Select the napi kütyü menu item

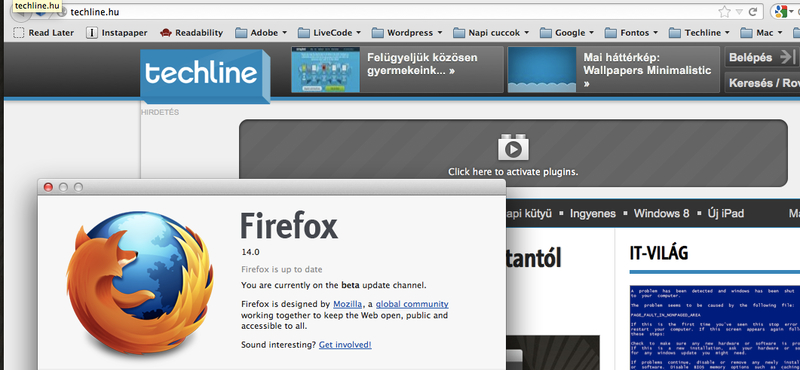tap(529, 213)
